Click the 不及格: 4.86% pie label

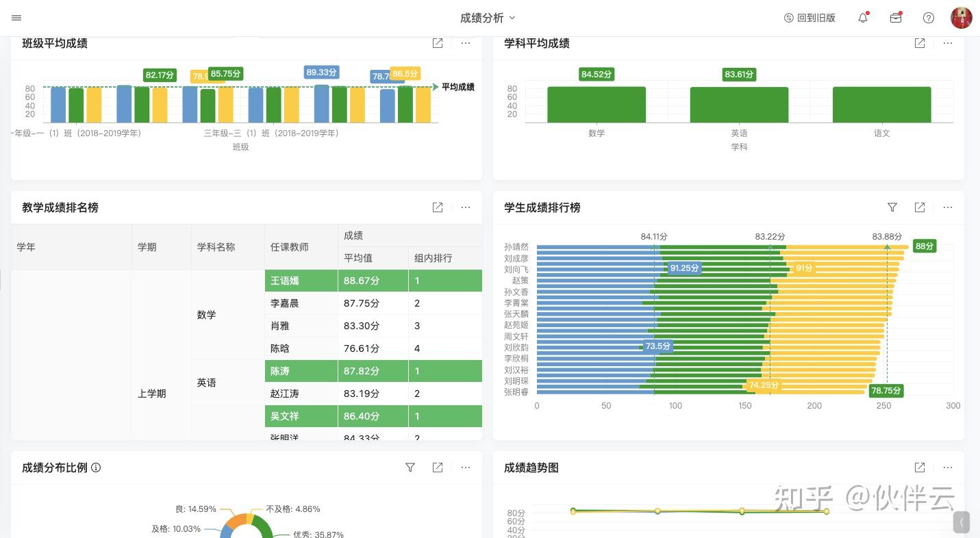293,509
